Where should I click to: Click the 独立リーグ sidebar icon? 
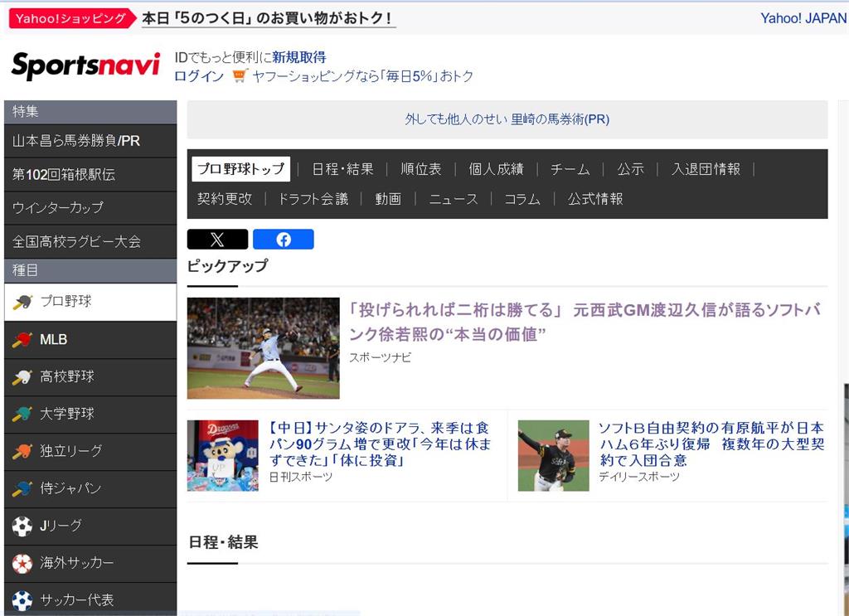point(23,452)
